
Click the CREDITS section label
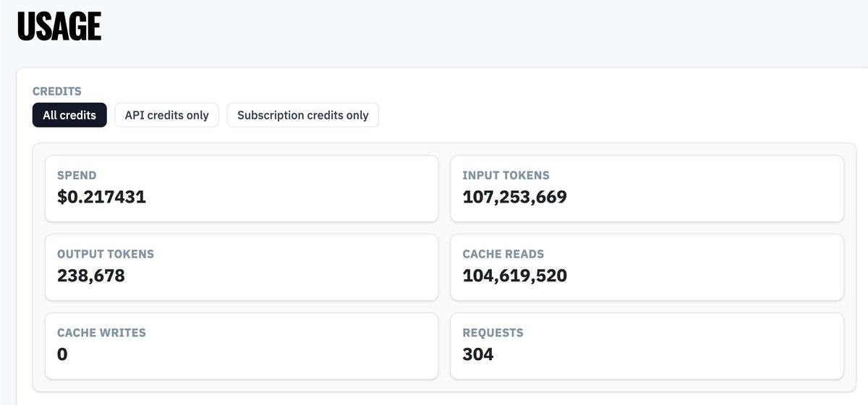coord(57,91)
